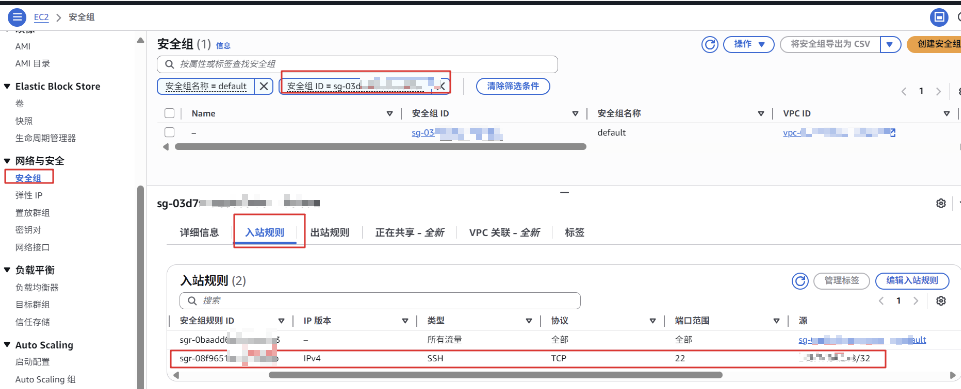This screenshot has height=389, width=961.
Task: Open 负载均衡器 in sidebar
Action: coord(37,287)
